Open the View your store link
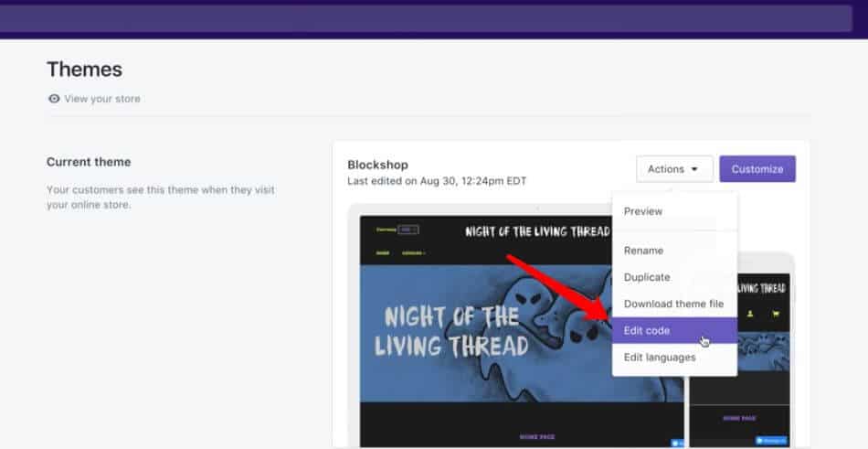The image size is (868, 449). 101,99
